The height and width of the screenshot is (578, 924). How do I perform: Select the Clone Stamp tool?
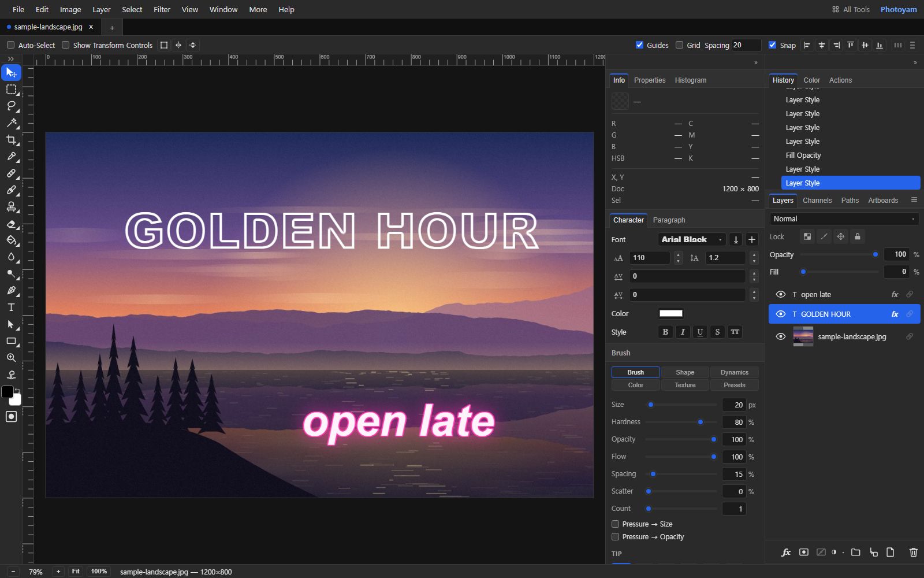(x=11, y=206)
